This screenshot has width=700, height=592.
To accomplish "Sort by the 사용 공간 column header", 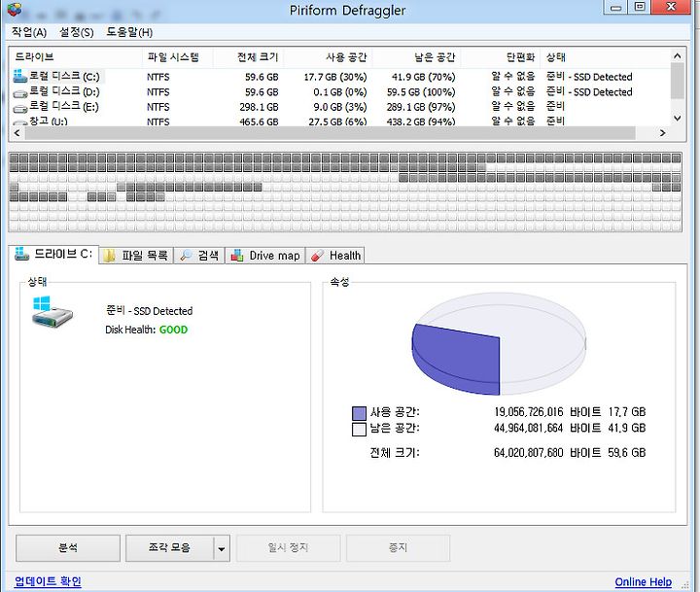I will (329, 57).
